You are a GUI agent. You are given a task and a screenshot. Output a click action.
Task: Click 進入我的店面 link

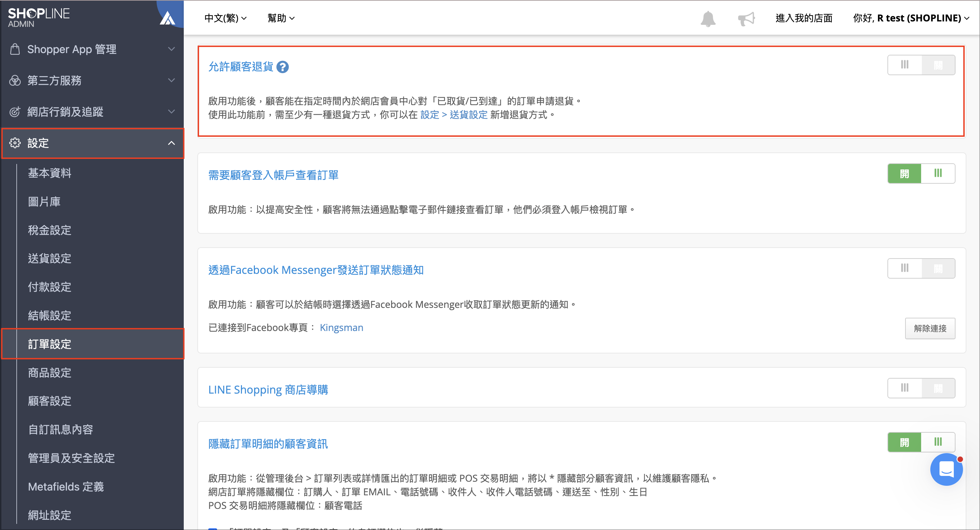pyautogui.click(x=804, y=18)
